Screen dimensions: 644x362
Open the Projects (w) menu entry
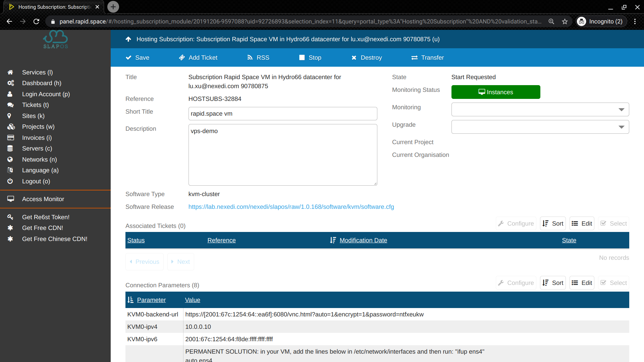coord(38,127)
